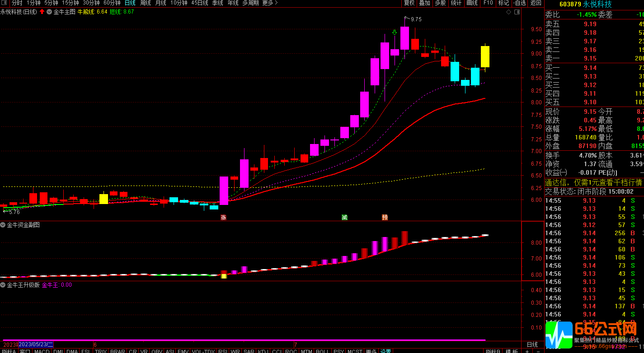Screen dimensions: 644x353
Task: Toggle the 复权 button in the top toolbar
Action: click(409, 3)
